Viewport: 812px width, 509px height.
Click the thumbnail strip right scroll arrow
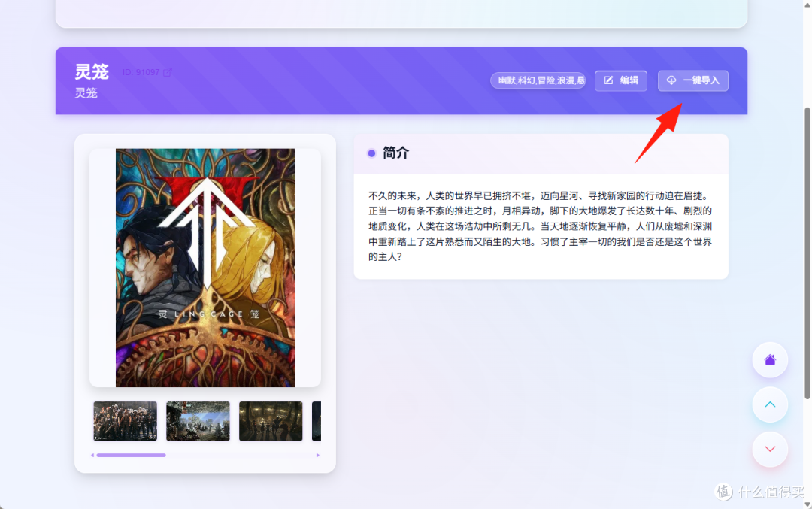pos(317,455)
